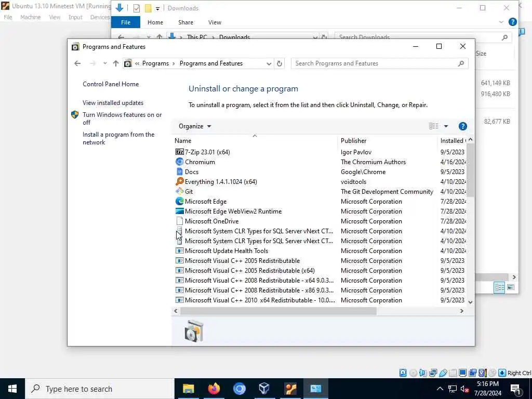The height and width of the screenshot is (399, 532).
Task: Click the Programs breadcrumb in address bar
Action: coord(155,63)
